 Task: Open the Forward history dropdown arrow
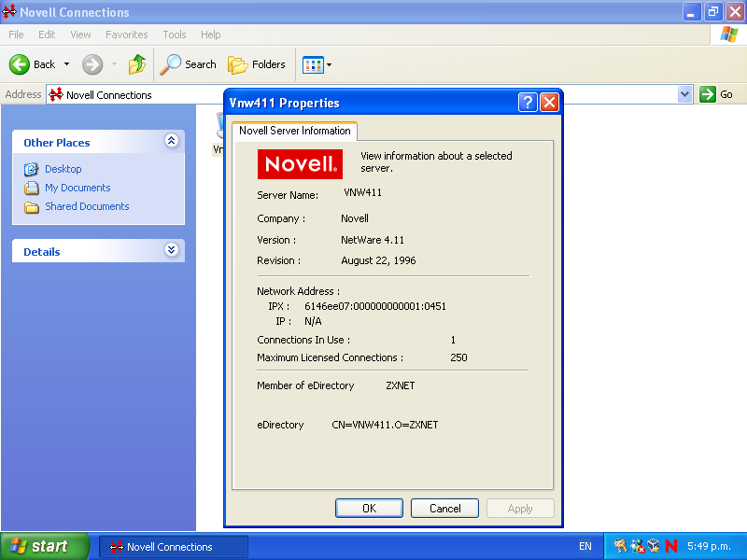(114, 64)
